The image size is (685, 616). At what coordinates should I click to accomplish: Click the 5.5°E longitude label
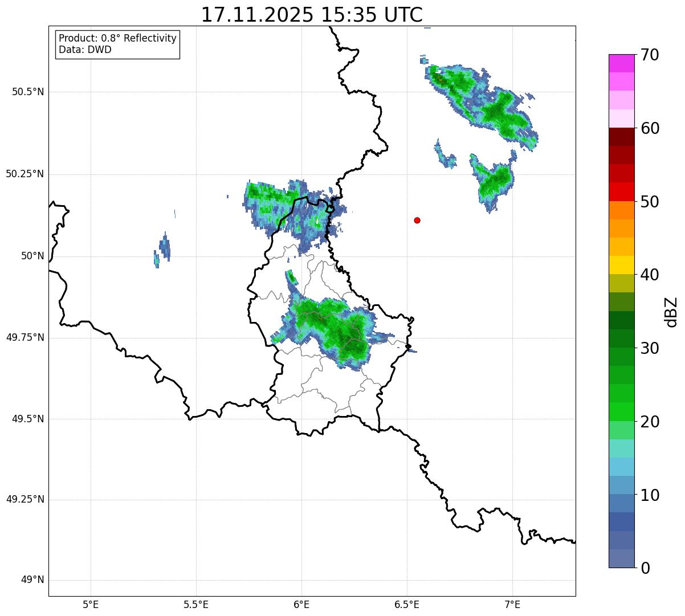point(196,605)
